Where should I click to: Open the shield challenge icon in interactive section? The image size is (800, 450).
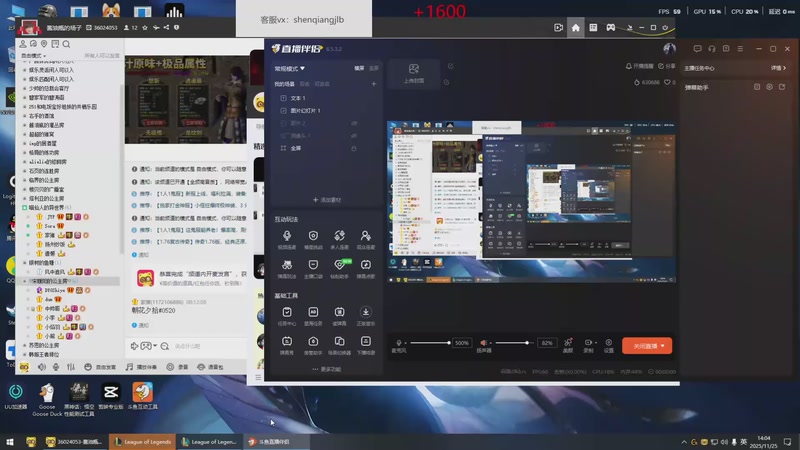click(x=313, y=236)
